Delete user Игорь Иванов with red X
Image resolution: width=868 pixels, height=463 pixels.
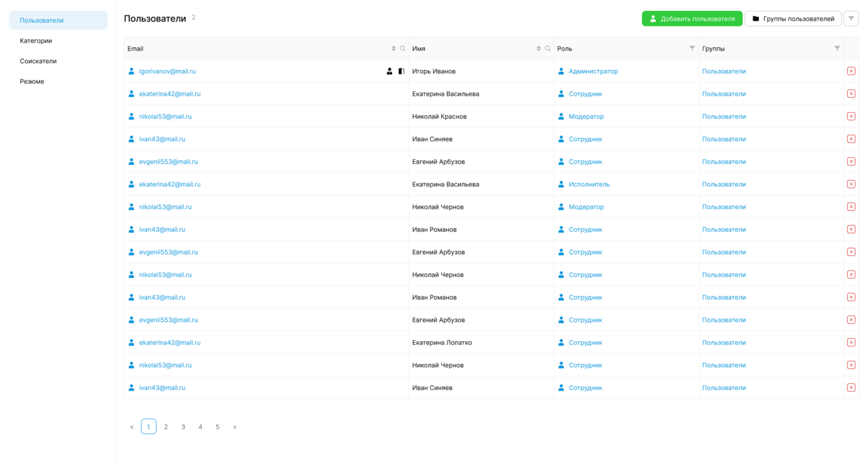[x=851, y=71]
